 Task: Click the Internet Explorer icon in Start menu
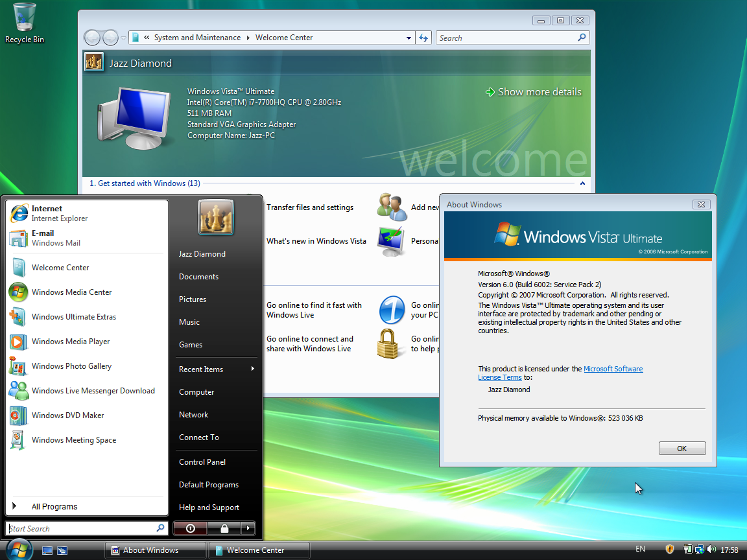click(19, 213)
